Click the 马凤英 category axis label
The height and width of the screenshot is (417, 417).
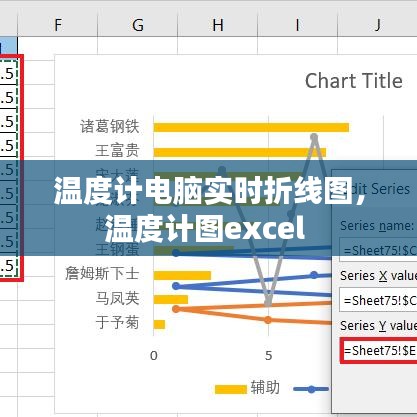[117, 298]
